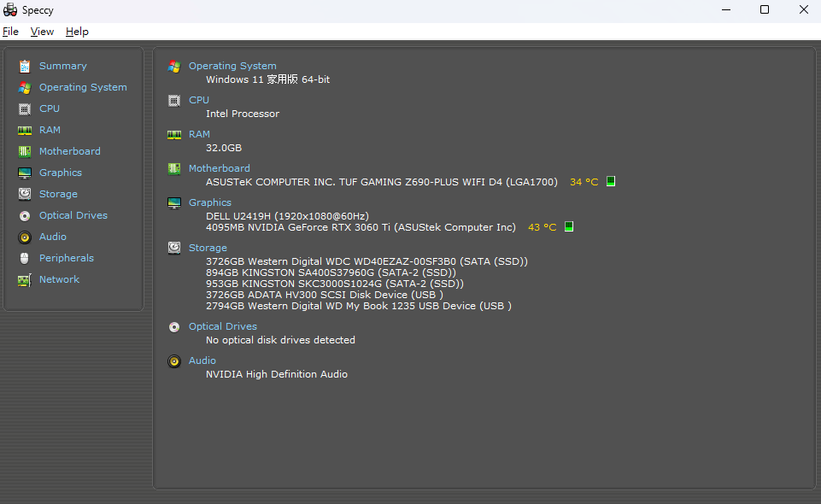Click the RAM stick icon in sidebar

[x=25, y=131]
